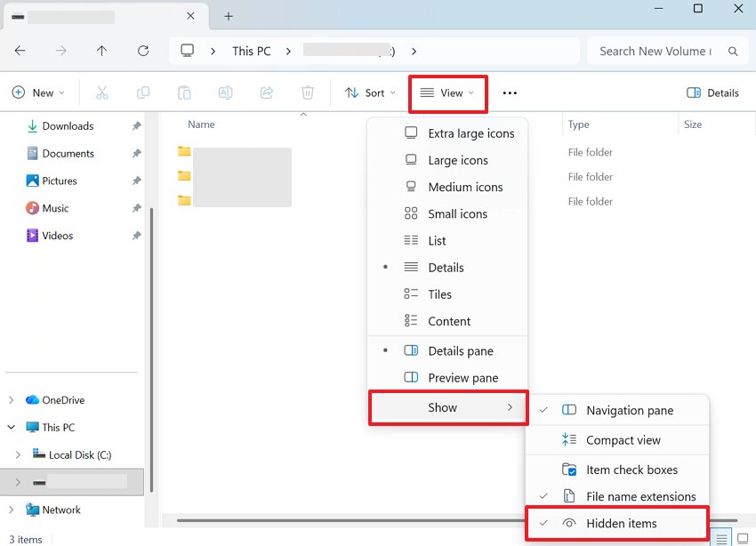Select the Rename icon in the toolbar

pyautogui.click(x=225, y=92)
